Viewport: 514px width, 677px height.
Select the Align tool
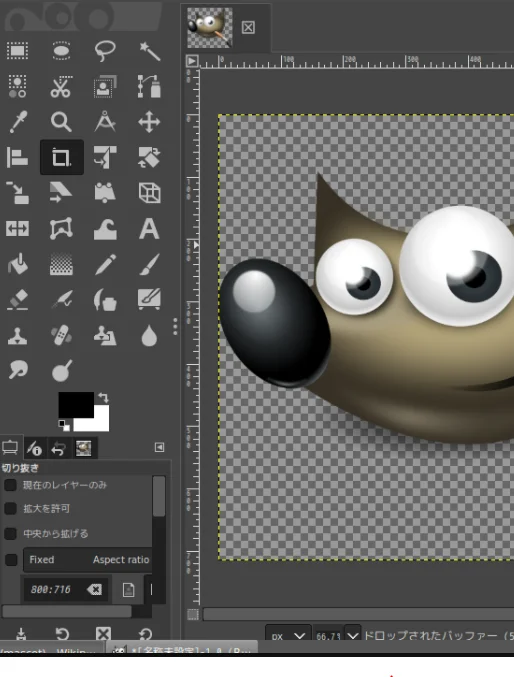pos(17,157)
